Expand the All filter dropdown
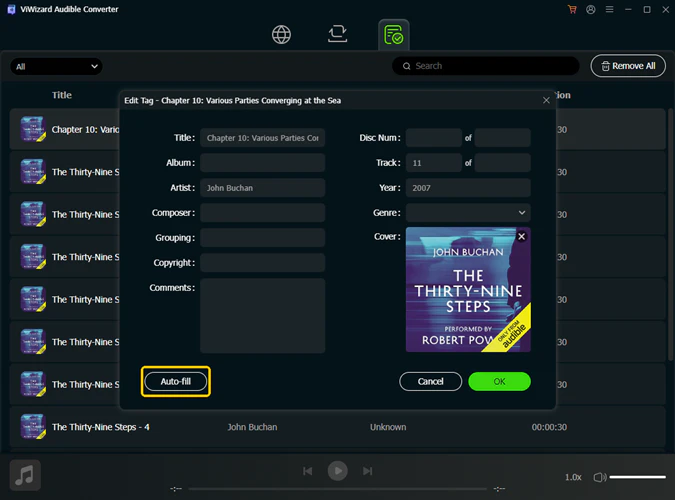Image resolution: width=675 pixels, height=500 pixels. click(56, 66)
